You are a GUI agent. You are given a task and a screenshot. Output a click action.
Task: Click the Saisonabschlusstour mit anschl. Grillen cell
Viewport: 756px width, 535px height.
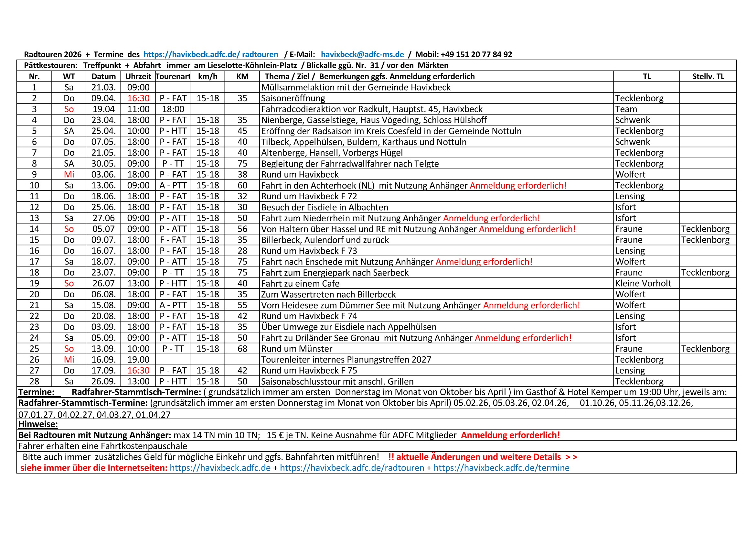pos(436,381)
